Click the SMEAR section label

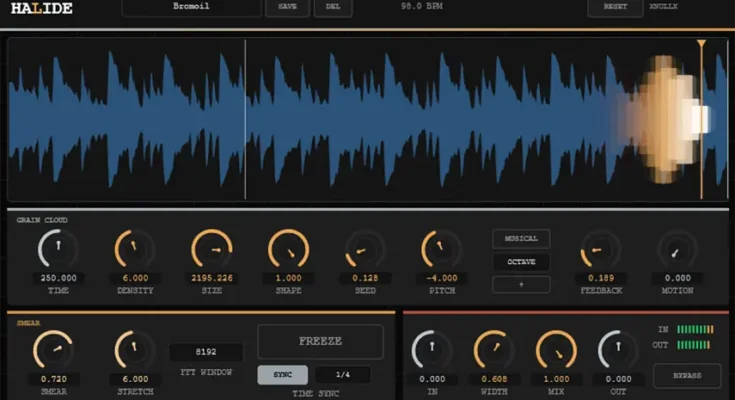[x=28, y=323]
